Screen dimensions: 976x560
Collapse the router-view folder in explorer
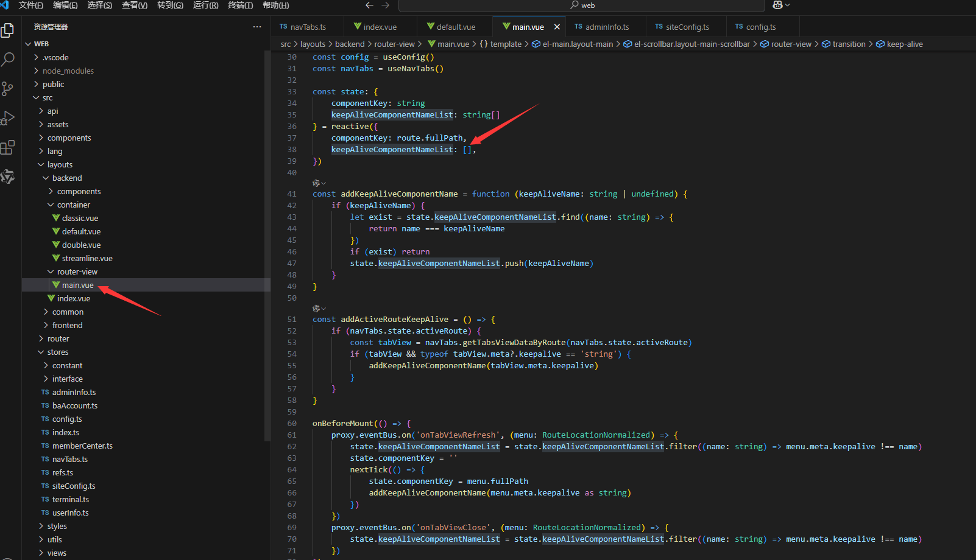[x=77, y=272]
